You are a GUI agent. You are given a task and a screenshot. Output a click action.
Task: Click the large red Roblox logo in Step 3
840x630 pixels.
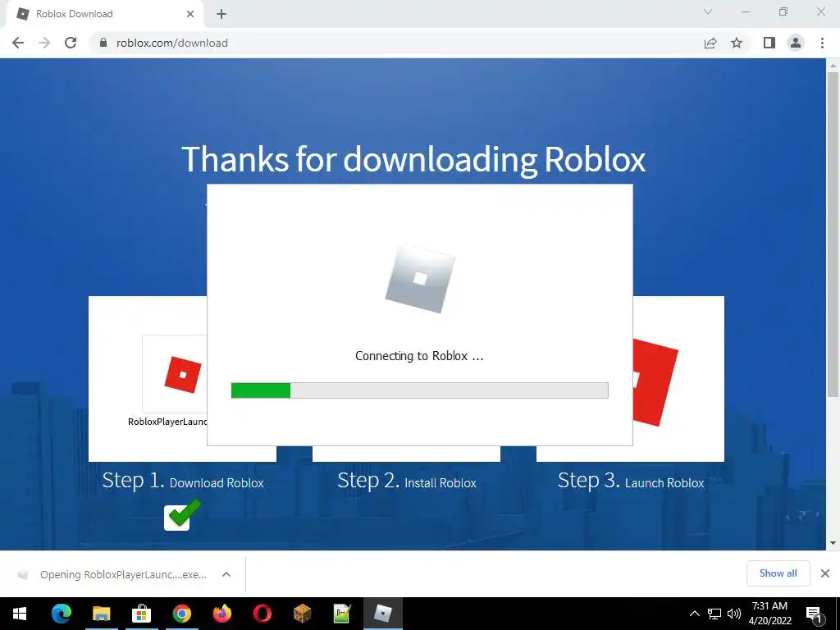pyautogui.click(x=655, y=382)
